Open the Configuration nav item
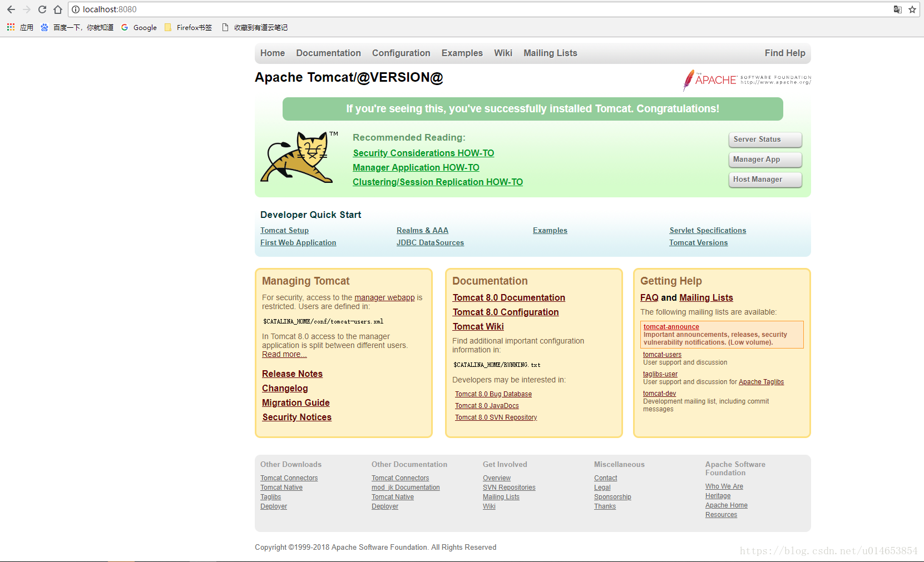The height and width of the screenshot is (562, 924). pos(401,53)
